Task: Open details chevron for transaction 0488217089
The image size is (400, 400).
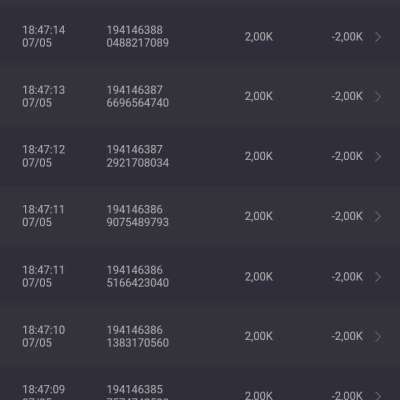Action: (378, 37)
